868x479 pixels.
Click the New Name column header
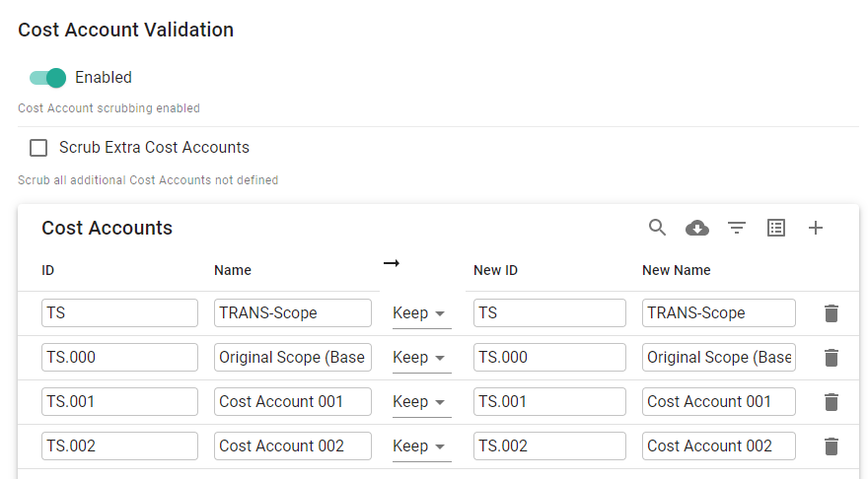click(x=677, y=270)
